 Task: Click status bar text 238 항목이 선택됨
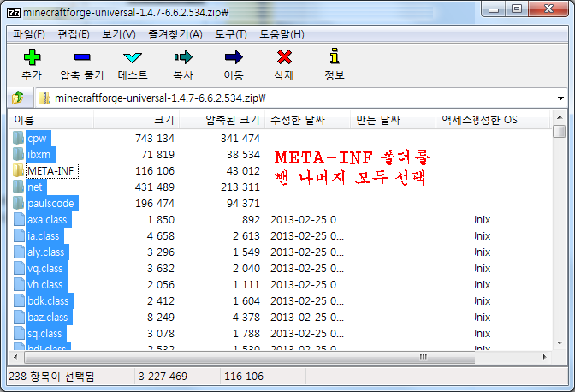coord(51,377)
